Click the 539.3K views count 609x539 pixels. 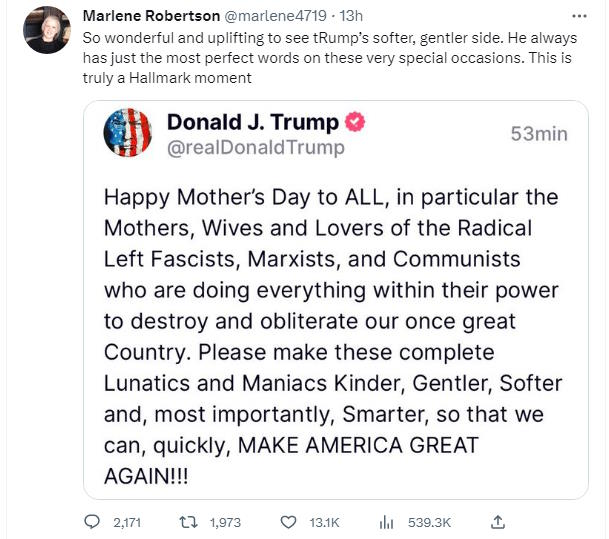pyautogui.click(x=428, y=522)
